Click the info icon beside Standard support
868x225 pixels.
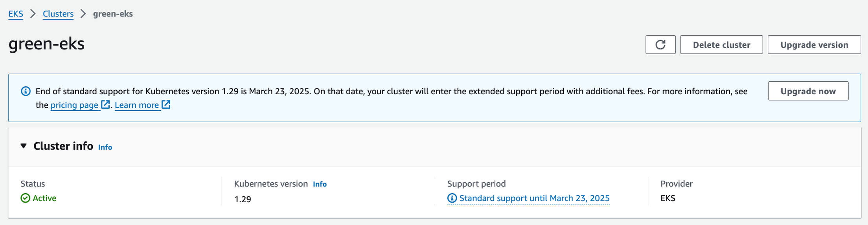point(452,198)
